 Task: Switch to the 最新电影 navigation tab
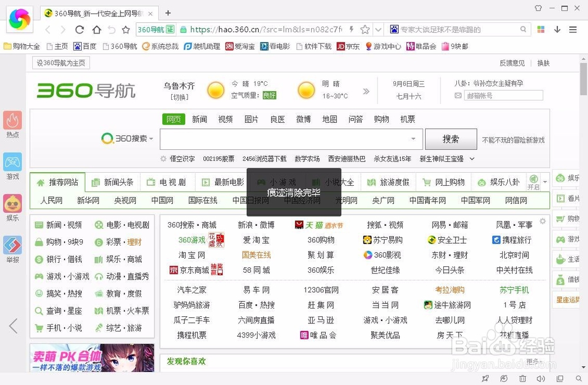[223, 182]
